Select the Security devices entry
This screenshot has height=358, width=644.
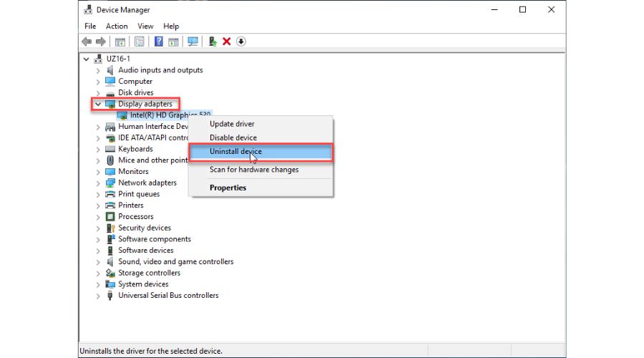pyautogui.click(x=145, y=228)
